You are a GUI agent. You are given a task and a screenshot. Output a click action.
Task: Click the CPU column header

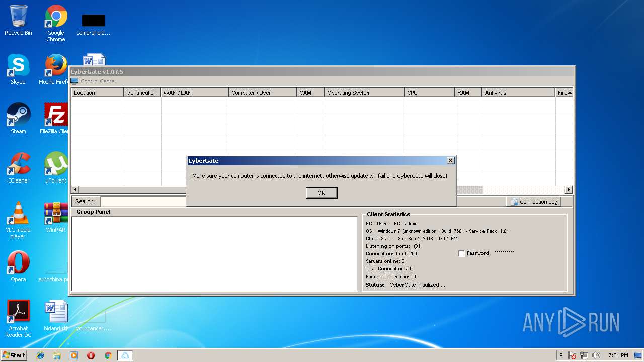430,93
